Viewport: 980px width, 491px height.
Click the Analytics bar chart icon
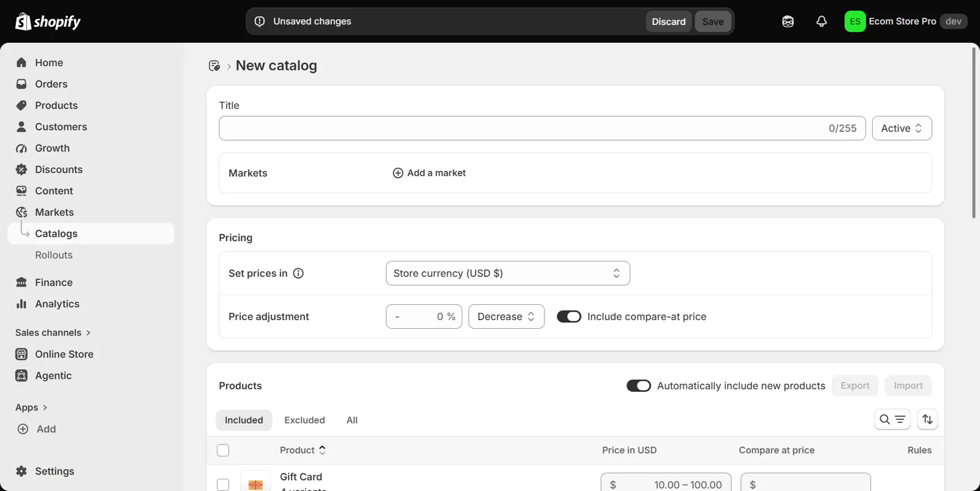[x=21, y=304]
